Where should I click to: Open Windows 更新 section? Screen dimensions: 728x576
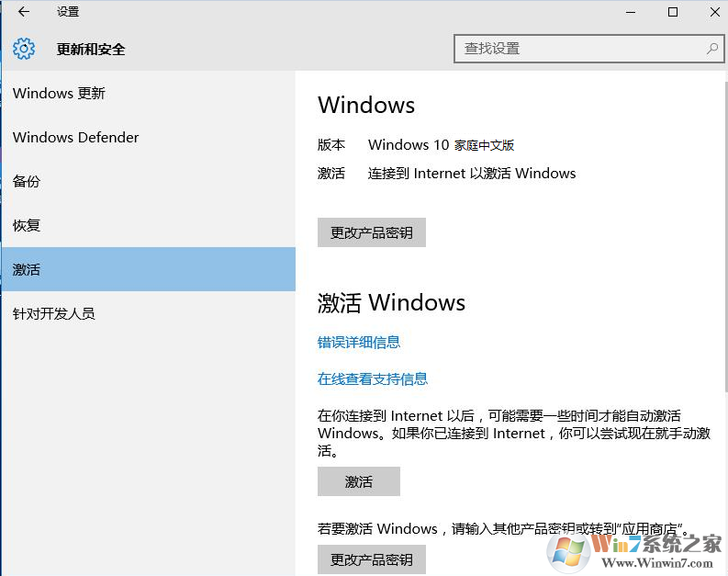pyautogui.click(x=149, y=94)
